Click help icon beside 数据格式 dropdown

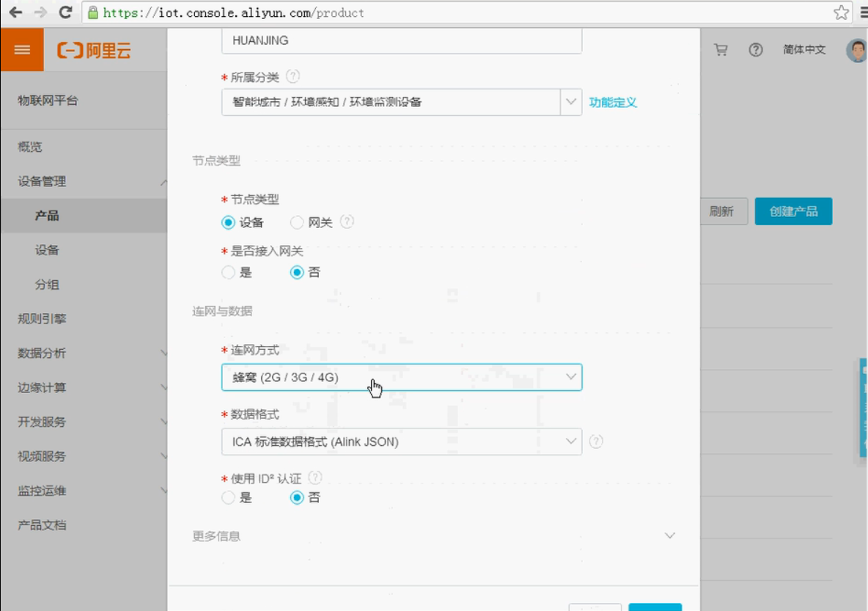pos(596,442)
